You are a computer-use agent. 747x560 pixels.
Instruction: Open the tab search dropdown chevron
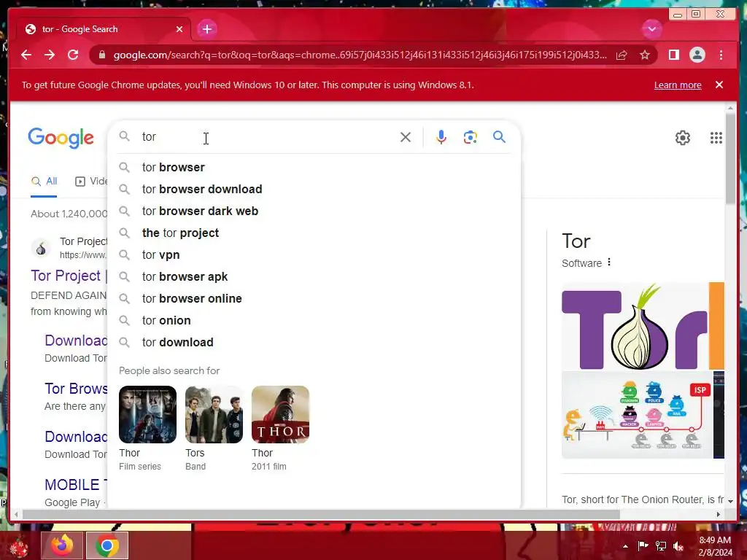point(651,29)
